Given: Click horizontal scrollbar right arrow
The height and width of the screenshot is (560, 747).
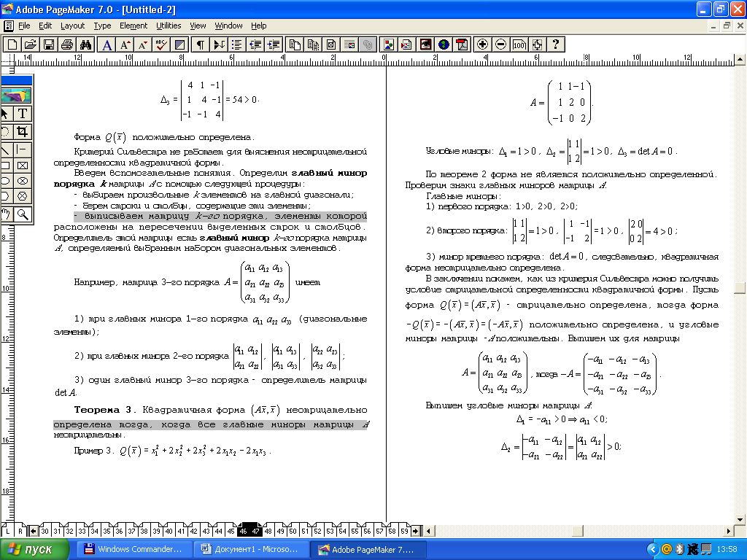Looking at the screenshot, I should click(x=729, y=531).
